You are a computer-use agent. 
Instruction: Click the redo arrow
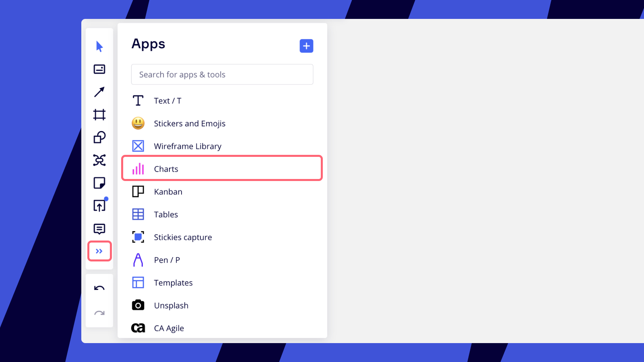point(99,313)
